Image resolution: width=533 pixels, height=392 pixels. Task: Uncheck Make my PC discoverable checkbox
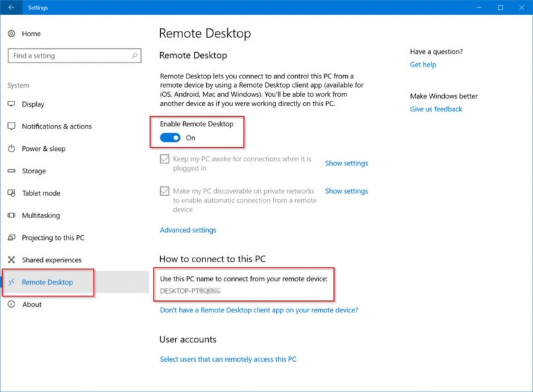pyautogui.click(x=165, y=191)
